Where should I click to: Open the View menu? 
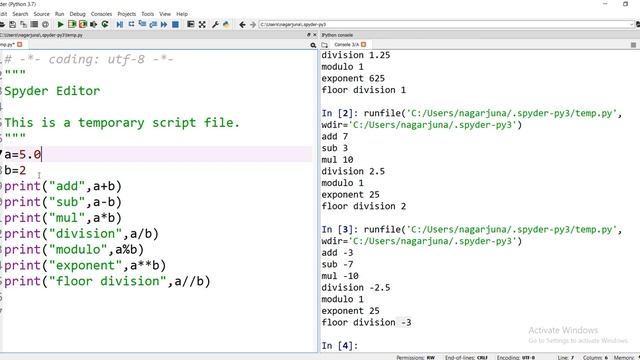click(165, 14)
